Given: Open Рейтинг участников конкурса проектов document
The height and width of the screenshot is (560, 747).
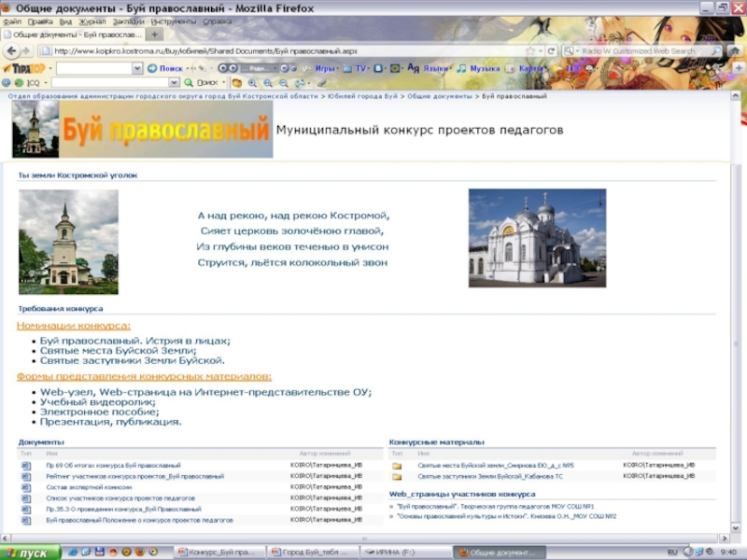Looking at the screenshot, I should (134, 476).
